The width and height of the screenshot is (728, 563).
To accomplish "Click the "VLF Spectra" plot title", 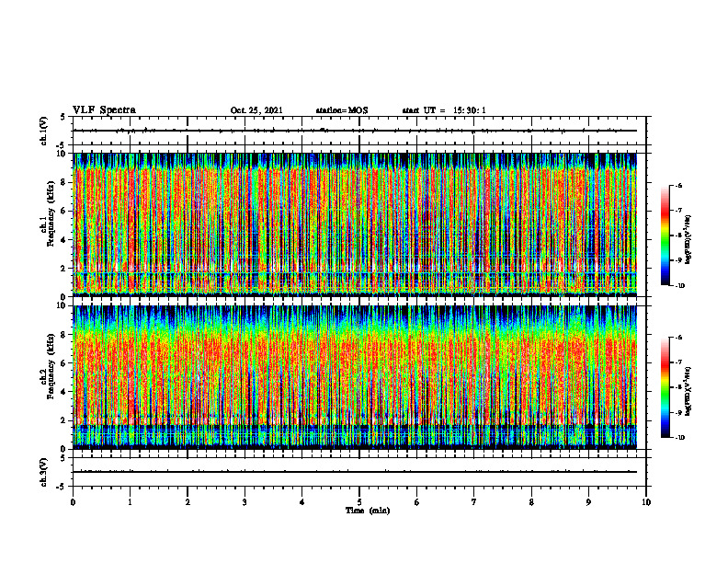I will [104, 110].
